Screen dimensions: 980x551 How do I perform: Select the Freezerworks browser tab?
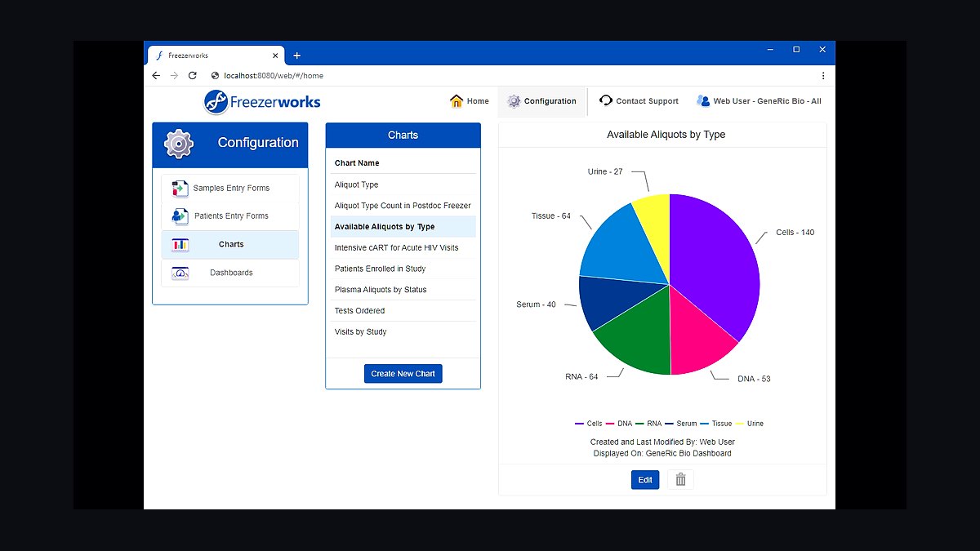[216, 56]
